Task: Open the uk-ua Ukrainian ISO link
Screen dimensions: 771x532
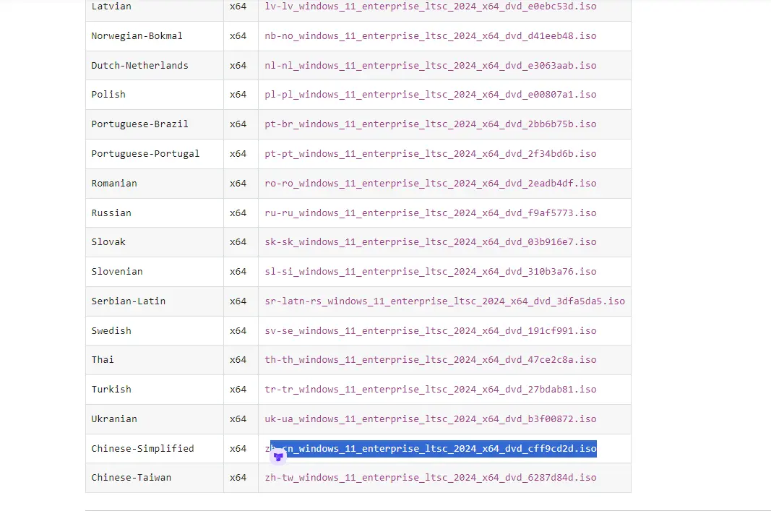Action: click(430, 419)
